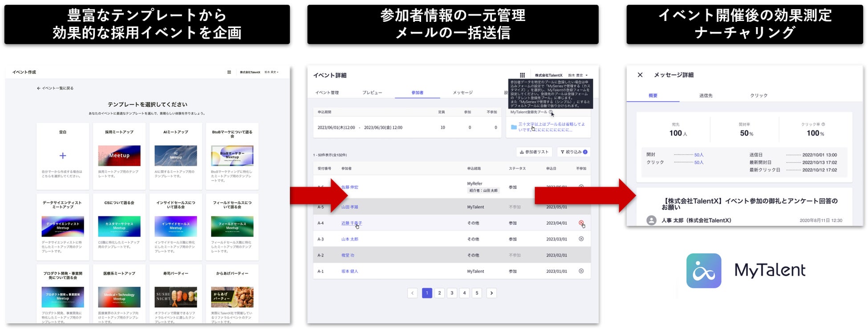Open user menu in イベント詳細 header
Image resolution: width=868 pixels, height=329 pixels.
(x=578, y=75)
